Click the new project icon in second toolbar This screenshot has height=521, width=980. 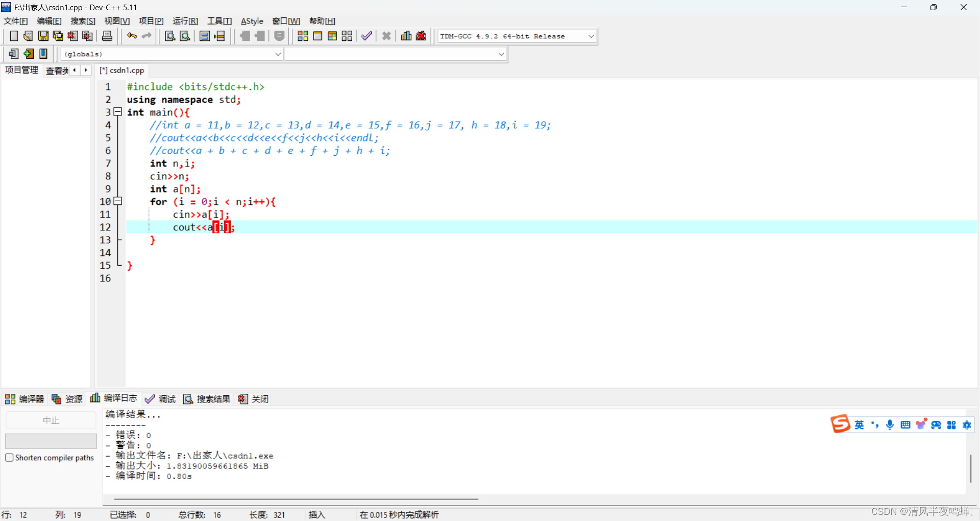[14, 54]
